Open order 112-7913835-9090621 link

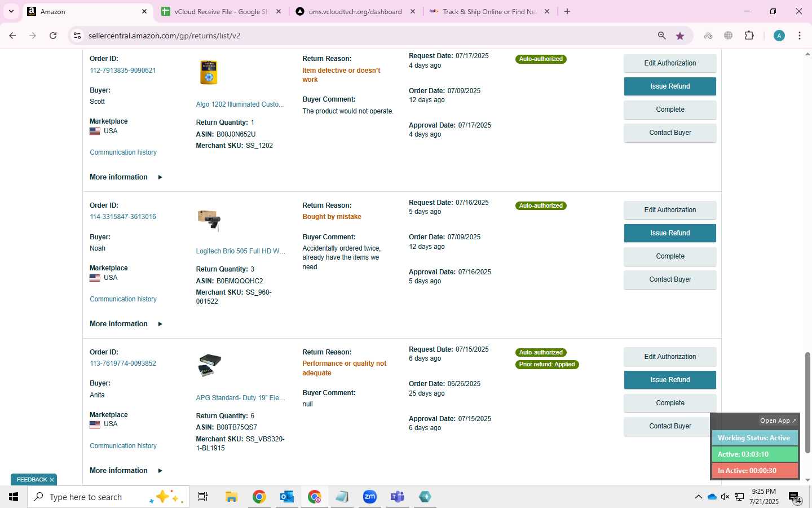[x=123, y=71]
